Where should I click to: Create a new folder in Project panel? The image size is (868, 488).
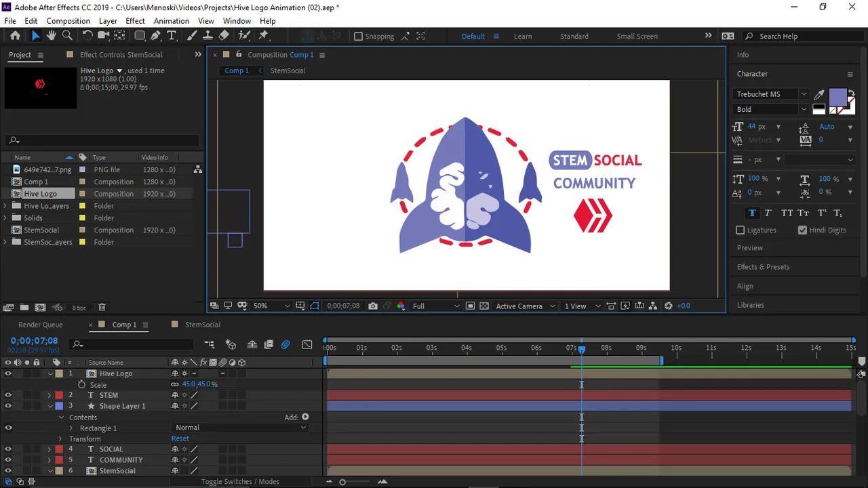(25, 308)
